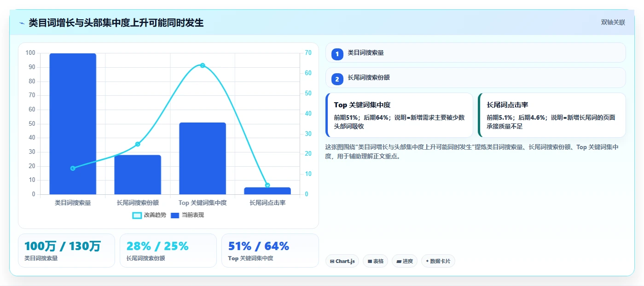Click the number 2 badge

tap(337, 79)
